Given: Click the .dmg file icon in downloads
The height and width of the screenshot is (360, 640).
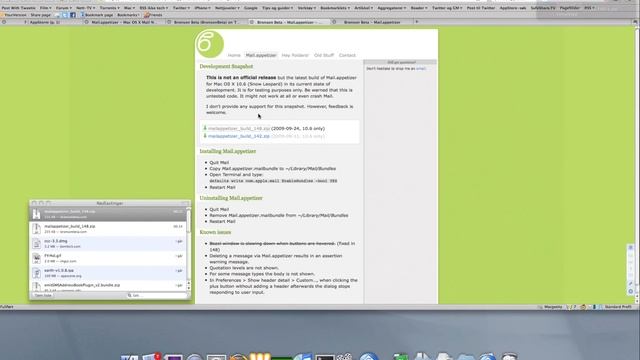Looking at the screenshot, I should [36, 244].
